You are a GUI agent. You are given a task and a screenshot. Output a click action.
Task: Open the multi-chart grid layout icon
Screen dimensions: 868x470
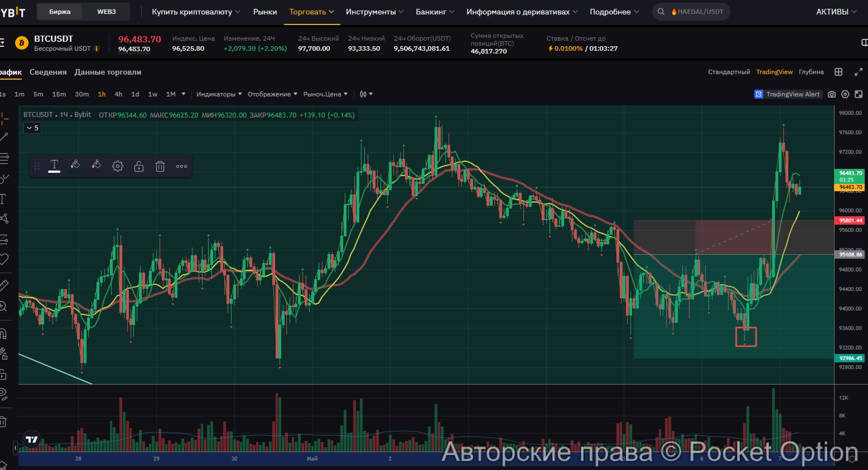tap(838, 72)
